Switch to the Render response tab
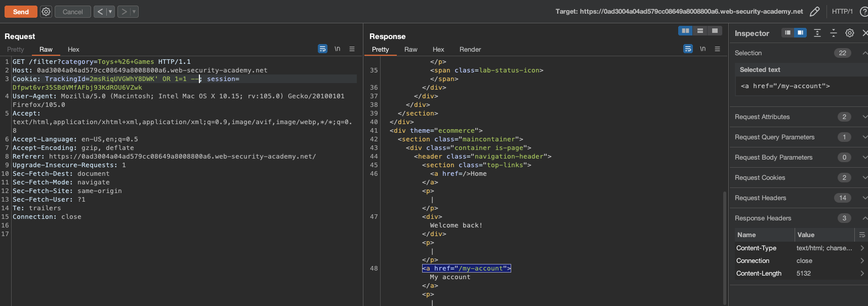The width and height of the screenshot is (868, 306). [470, 50]
